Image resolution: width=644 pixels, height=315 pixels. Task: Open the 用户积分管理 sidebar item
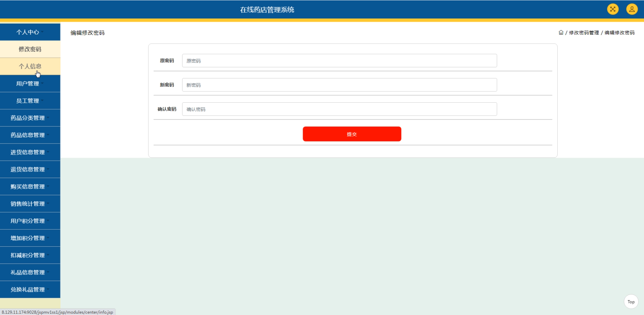pos(30,221)
